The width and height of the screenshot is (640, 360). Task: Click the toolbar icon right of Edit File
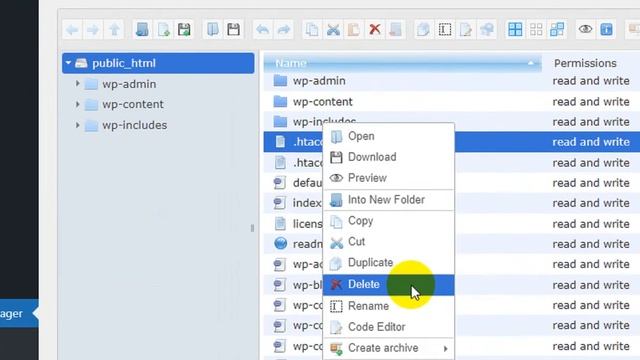(487, 29)
